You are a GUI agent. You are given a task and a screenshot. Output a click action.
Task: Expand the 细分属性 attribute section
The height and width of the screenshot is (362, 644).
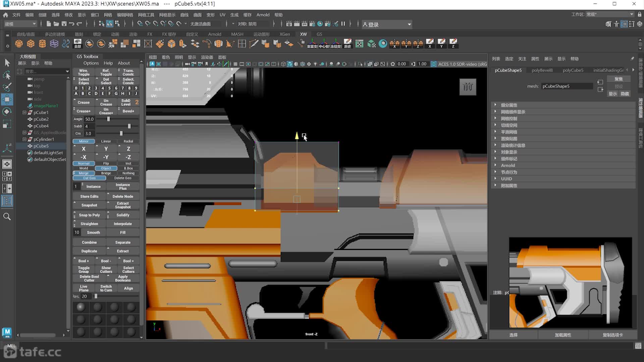click(563, 105)
